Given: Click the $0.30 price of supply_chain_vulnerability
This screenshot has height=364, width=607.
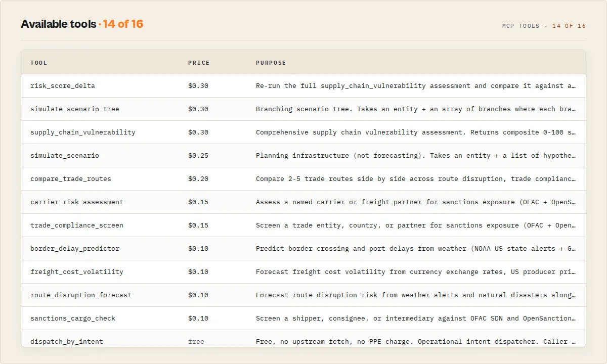Looking at the screenshot, I should point(198,132).
